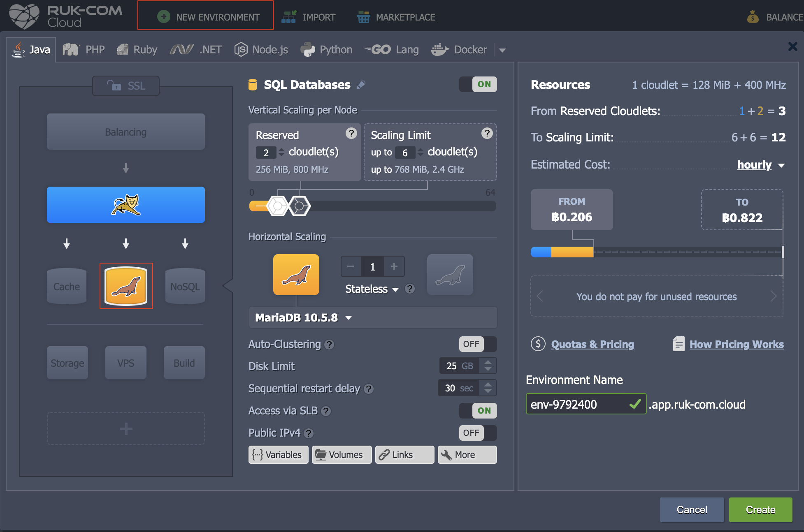This screenshot has height=532, width=804.
Task: Switch to the Node.js tab
Action: (x=261, y=50)
